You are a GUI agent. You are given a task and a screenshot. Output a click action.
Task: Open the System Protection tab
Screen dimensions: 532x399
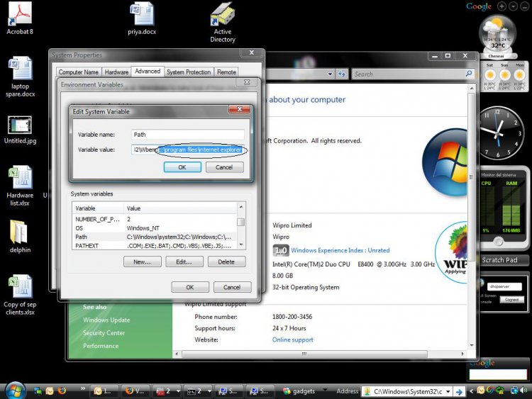[x=189, y=72]
